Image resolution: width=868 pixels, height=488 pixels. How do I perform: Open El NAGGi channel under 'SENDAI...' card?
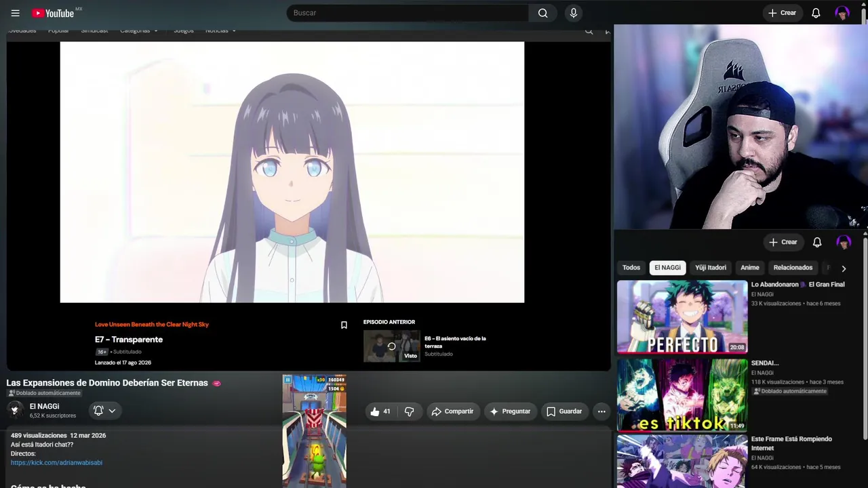tap(762, 373)
